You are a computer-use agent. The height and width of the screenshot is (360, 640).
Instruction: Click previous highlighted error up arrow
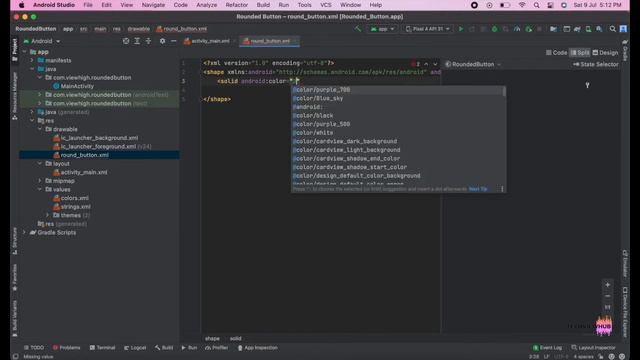pyautogui.click(x=426, y=64)
